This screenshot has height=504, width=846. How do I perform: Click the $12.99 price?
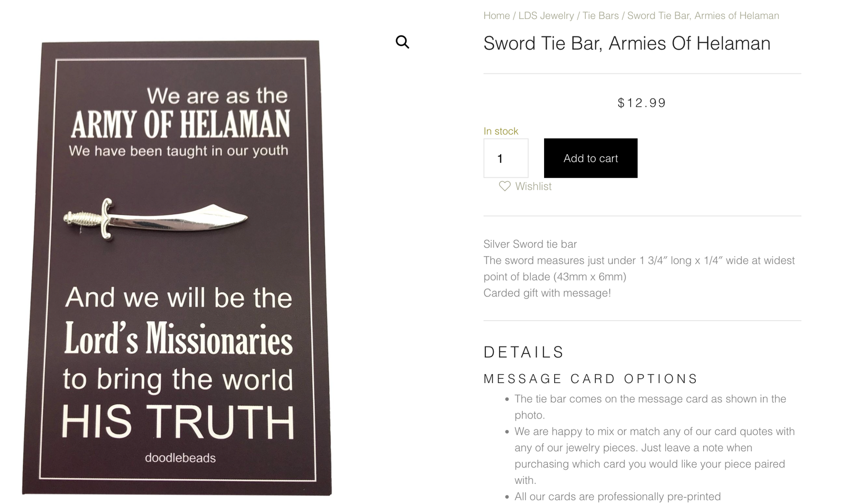(x=642, y=103)
